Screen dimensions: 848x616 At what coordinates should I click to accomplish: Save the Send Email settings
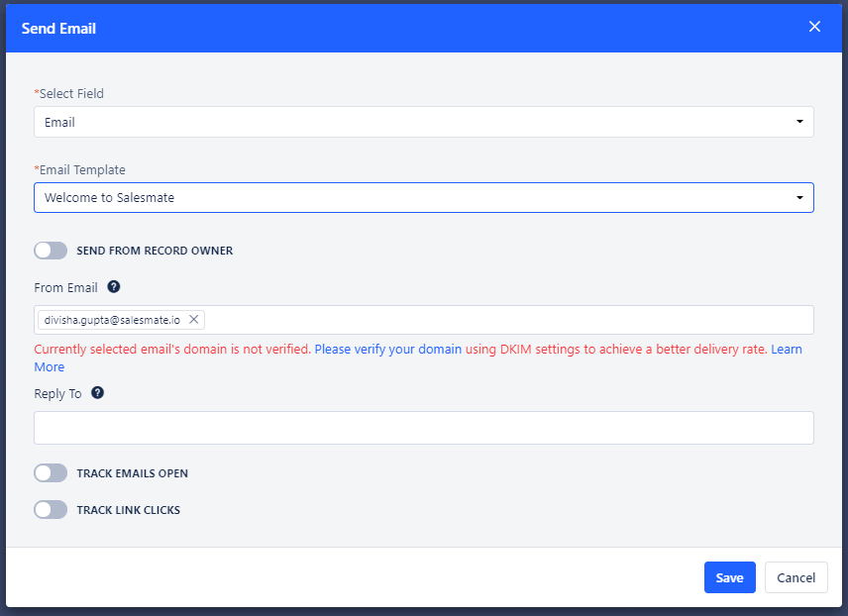point(729,577)
